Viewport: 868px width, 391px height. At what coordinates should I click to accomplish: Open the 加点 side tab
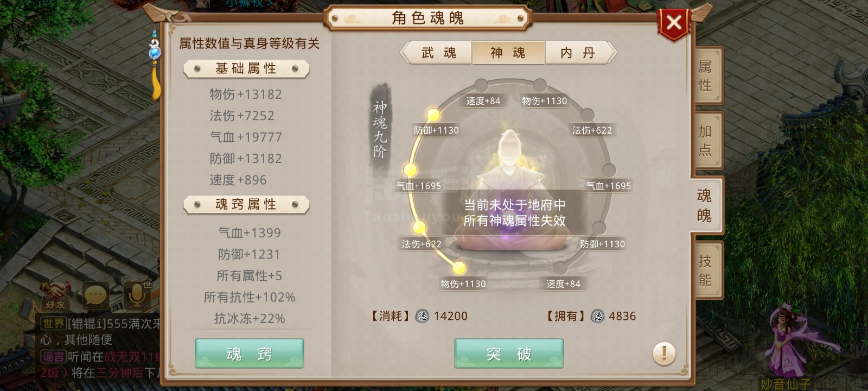pos(706,140)
